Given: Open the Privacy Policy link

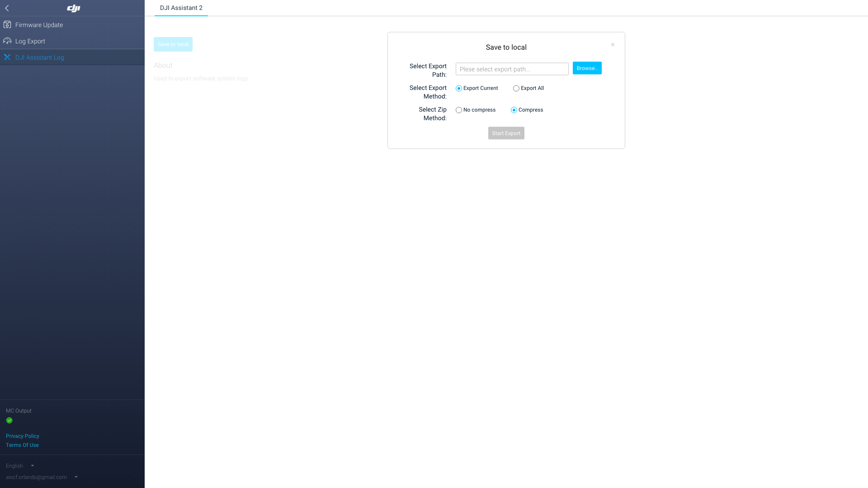Looking at the screenshot, I should coord(23,436).
